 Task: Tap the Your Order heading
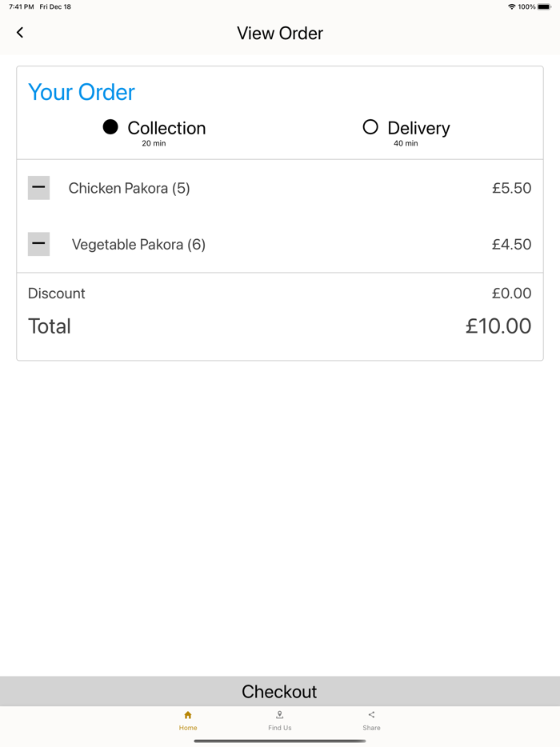[x=82, y=92]
